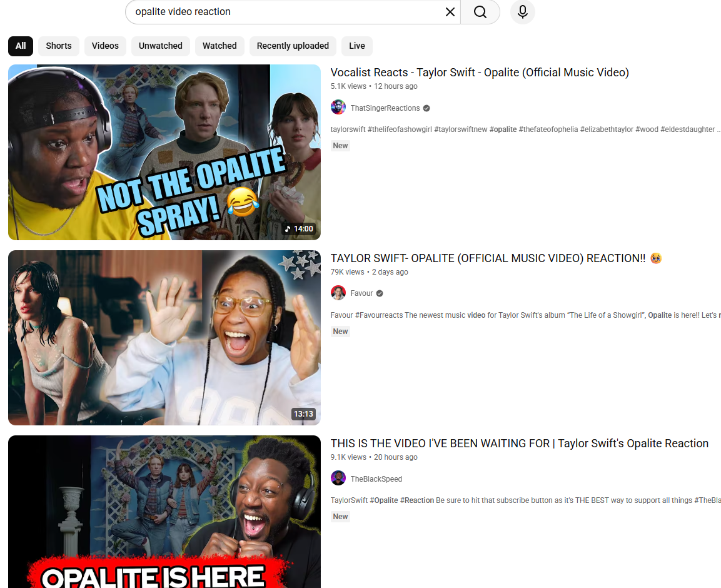The image size is (721, 588).
Task: Click the 'TaylorSwift #Opalite #Reaction' description text
Action: pyautogui.click(x=525, y=500)
